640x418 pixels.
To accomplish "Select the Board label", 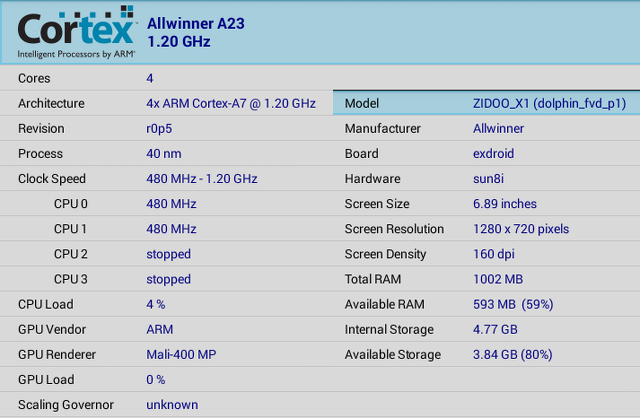I will tap(362, 154).
